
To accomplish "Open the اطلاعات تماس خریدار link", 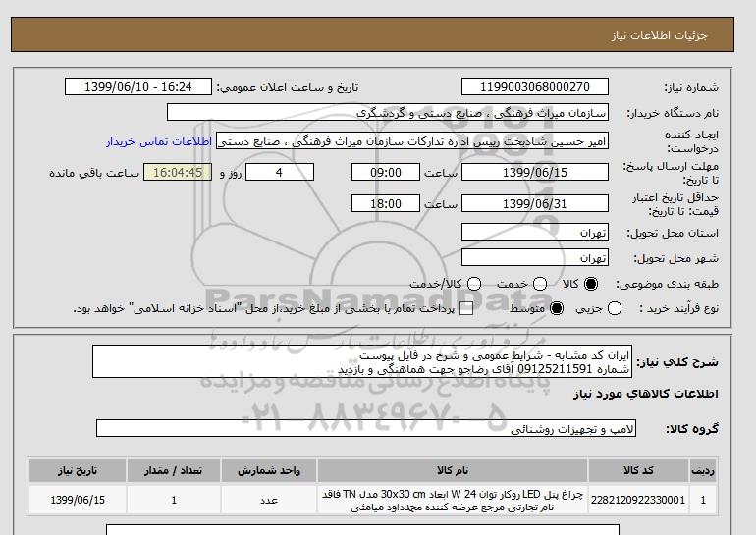I will [x=159, y=142].
